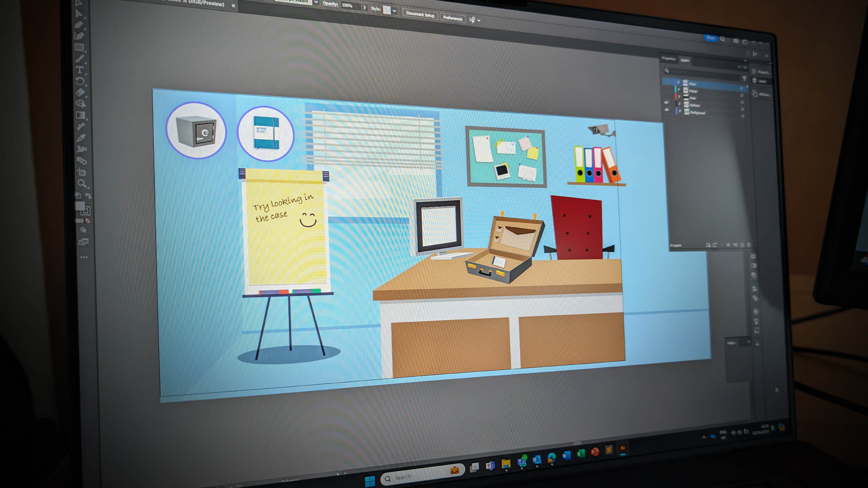Open the Style dropdown in control bar

tap(394, 11)
